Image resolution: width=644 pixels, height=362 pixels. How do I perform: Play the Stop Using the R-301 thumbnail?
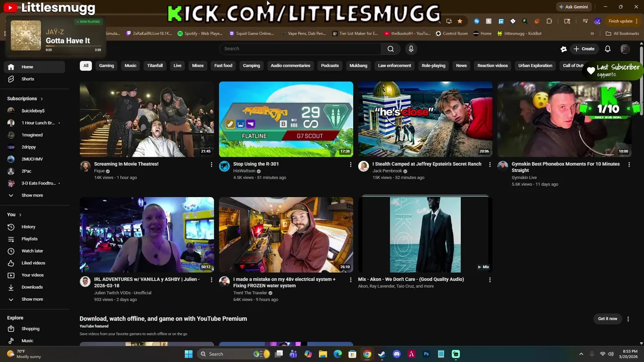tap(286, 119)
